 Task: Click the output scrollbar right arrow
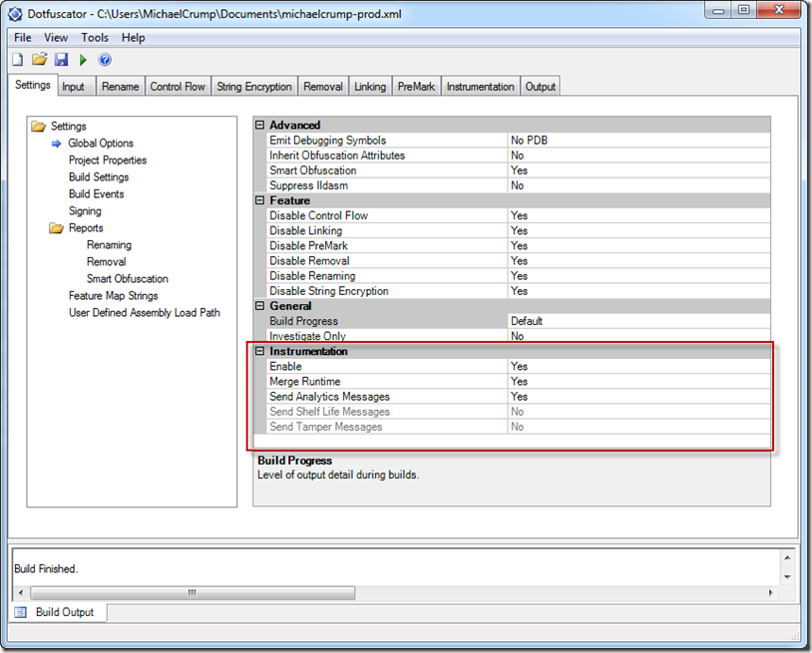(770, 593)
